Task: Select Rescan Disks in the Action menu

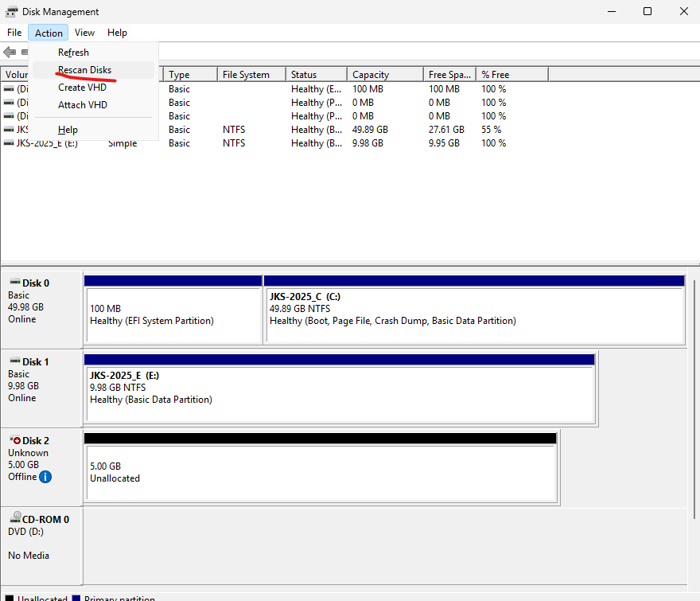Action: point(94,70)
